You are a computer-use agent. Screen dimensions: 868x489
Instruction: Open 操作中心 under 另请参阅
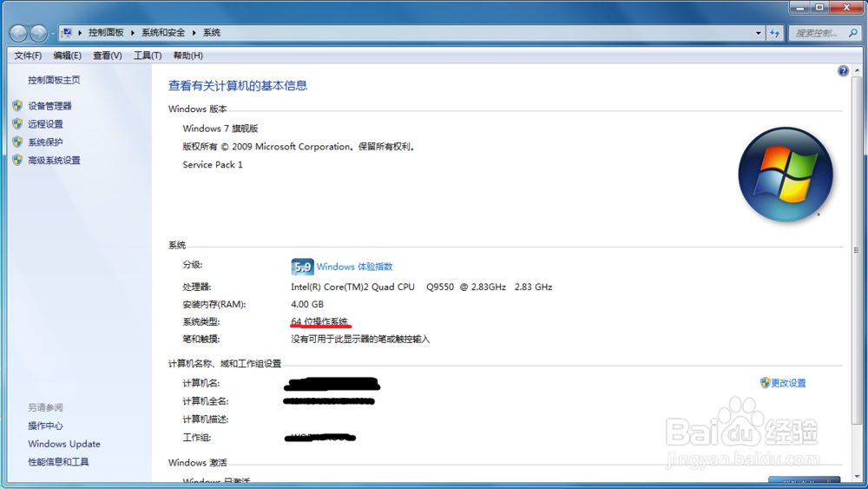click(45, 426)
